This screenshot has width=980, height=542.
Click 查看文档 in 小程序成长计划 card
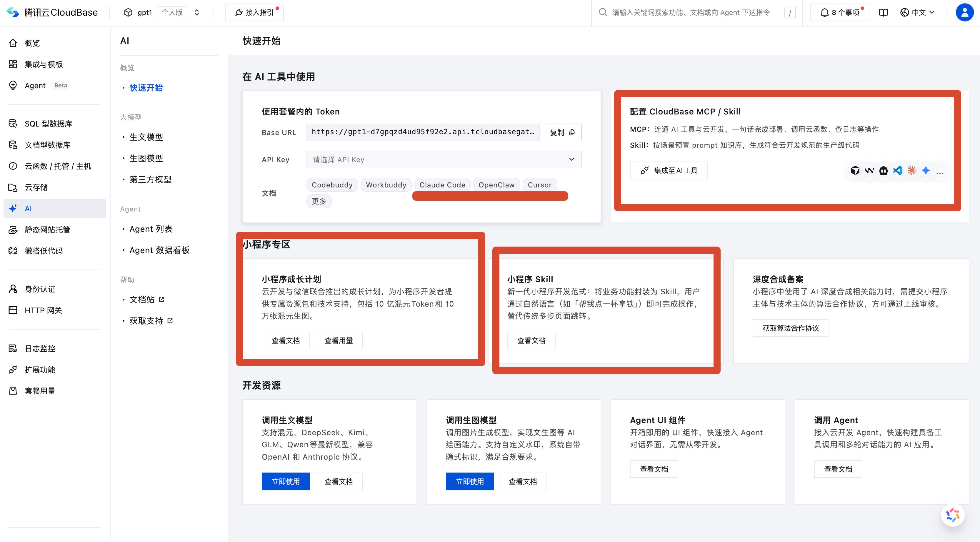click(286, 341)
